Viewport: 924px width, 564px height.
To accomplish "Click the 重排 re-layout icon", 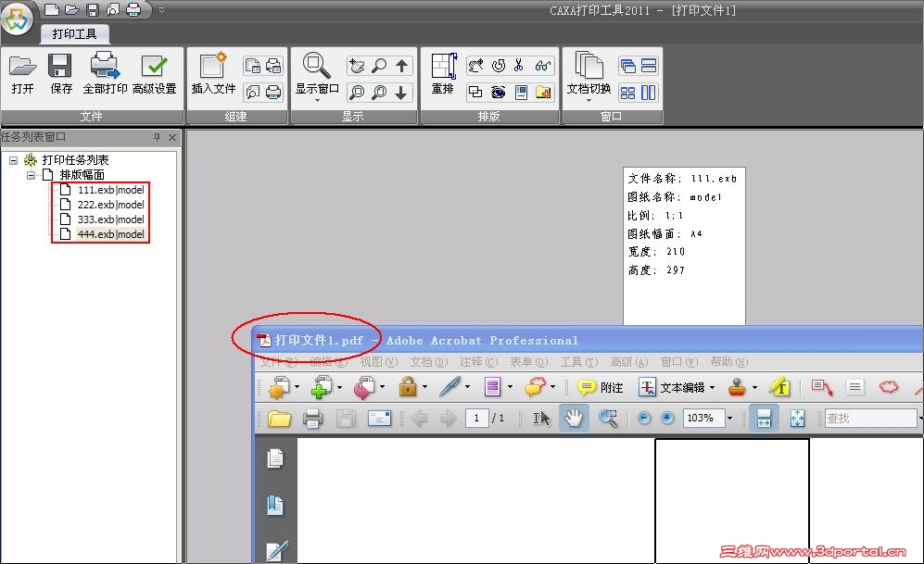I will 444,66.
